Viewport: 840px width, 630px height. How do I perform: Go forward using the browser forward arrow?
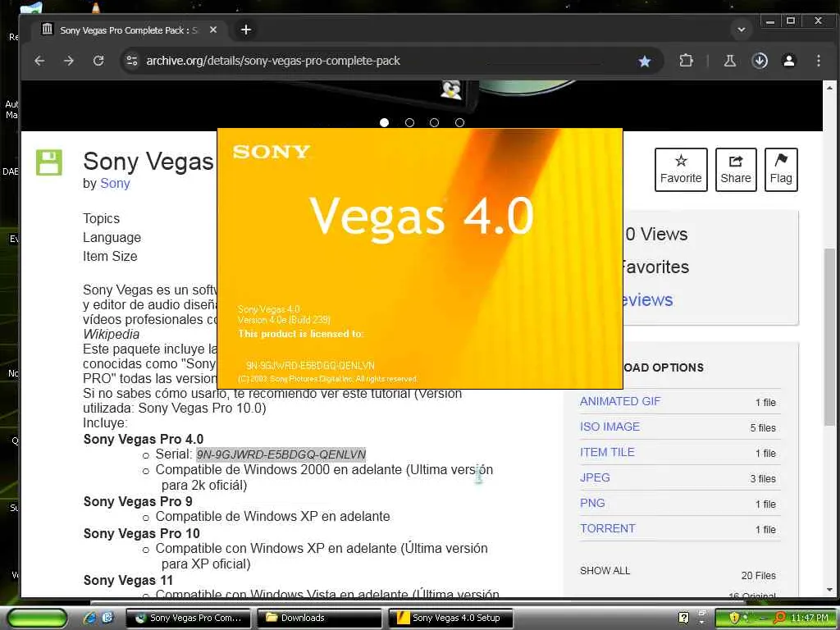(69, 61)
